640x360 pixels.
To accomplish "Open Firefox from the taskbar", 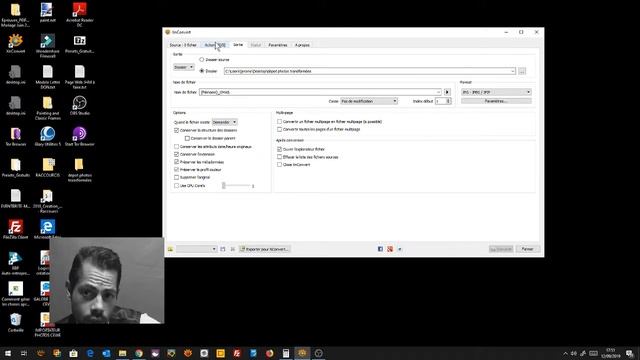I will pos(269,353).
